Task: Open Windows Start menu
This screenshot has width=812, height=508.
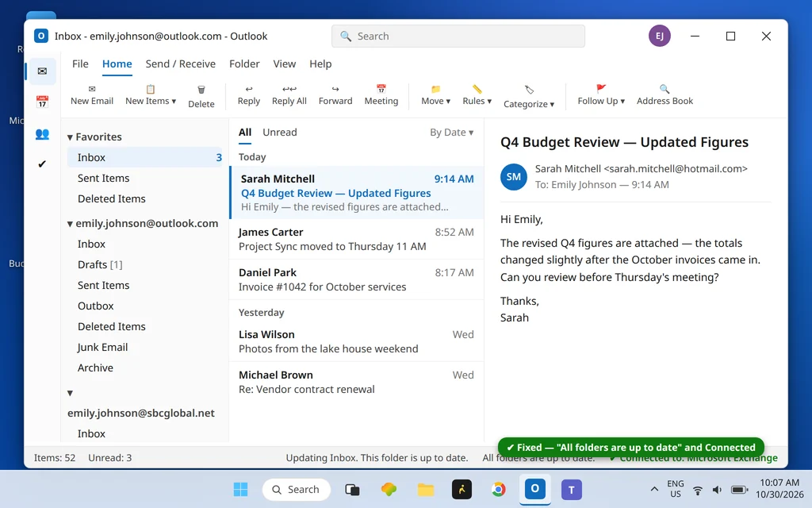Action: [x=240, y=489]
